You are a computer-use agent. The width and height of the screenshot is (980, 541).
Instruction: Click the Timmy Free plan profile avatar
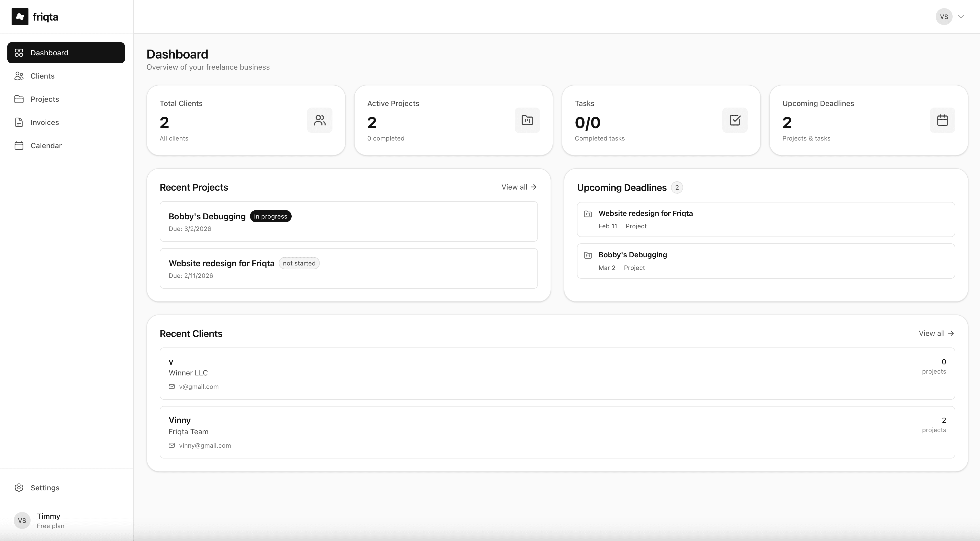[x=22, y=520]
